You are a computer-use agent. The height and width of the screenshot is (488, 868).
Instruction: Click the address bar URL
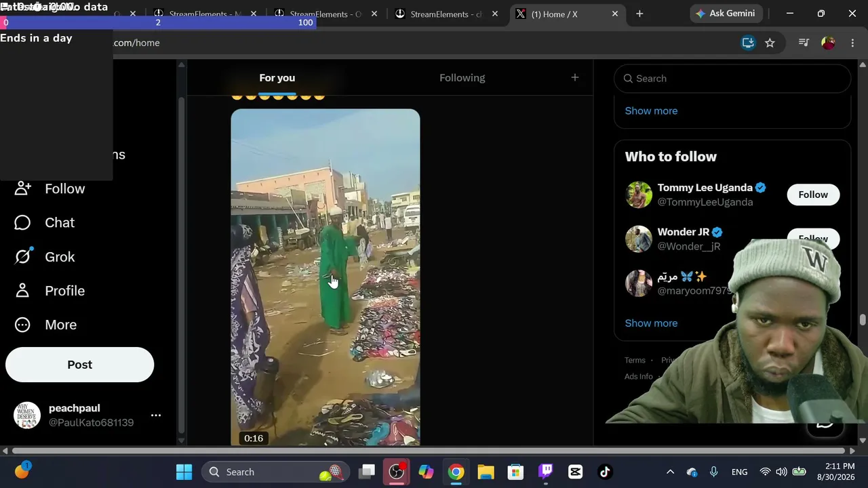point(136,43)
